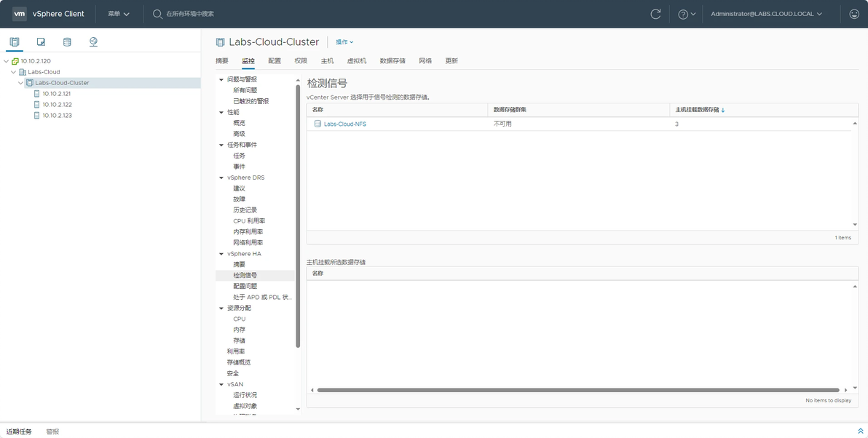Open the Labs-Cloud-NFS datastore link

click(345, 124)
